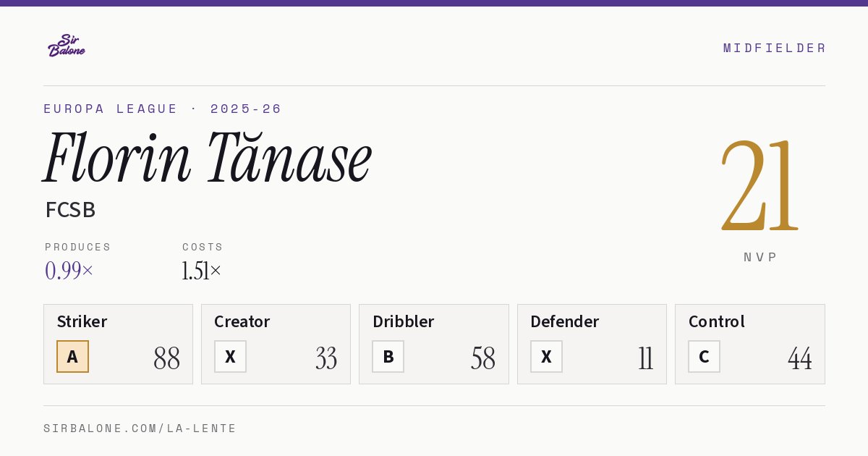
Task: Click the large 21 rating number
Action: tap(760, 186)
